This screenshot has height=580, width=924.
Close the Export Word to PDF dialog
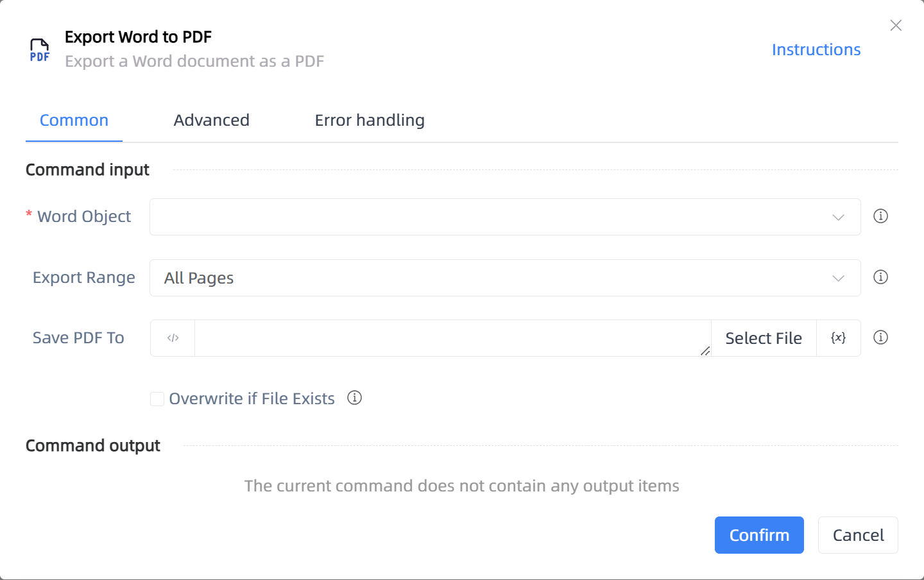click(896, 25)
